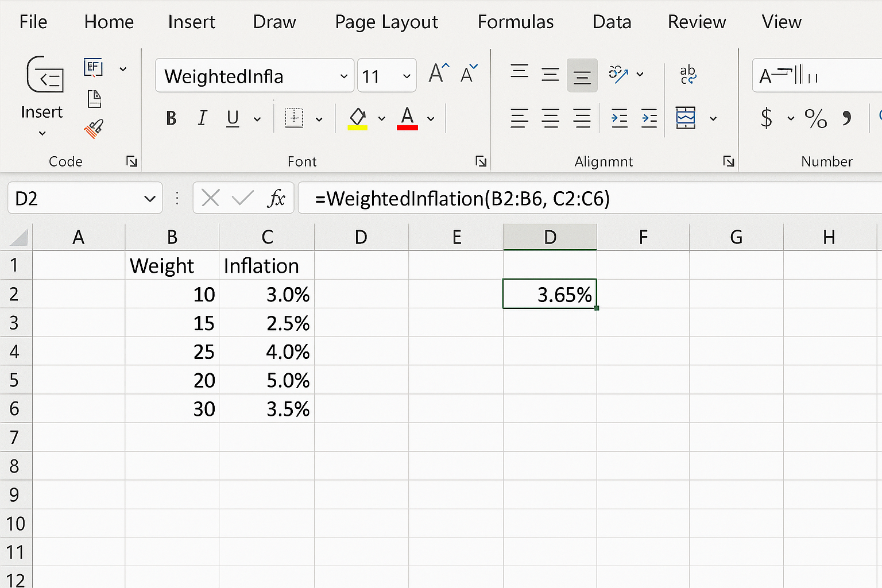Increase indent
882x588 pixels.
pos(649,118)
